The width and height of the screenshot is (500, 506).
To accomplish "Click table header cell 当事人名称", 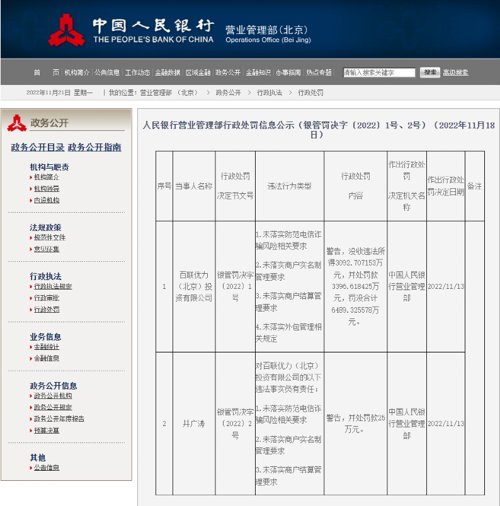I will click(194, 186).
